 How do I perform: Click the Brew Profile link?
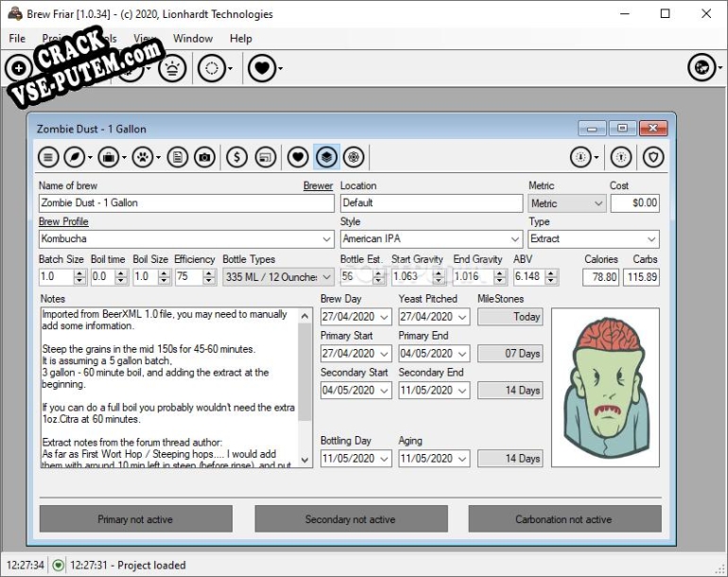(x=63, y=221)
